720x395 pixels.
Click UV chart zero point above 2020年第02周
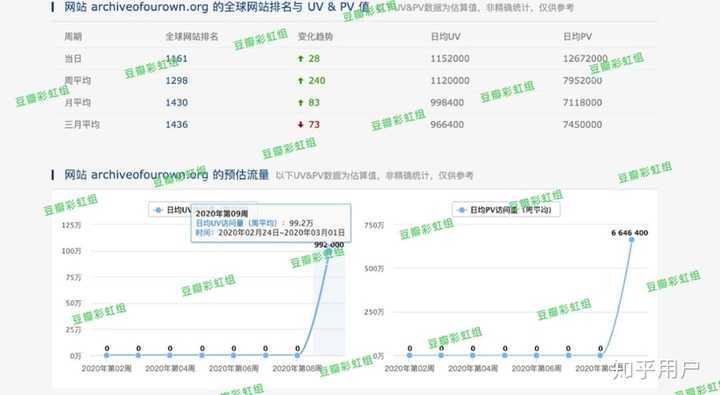pos(107,355)
